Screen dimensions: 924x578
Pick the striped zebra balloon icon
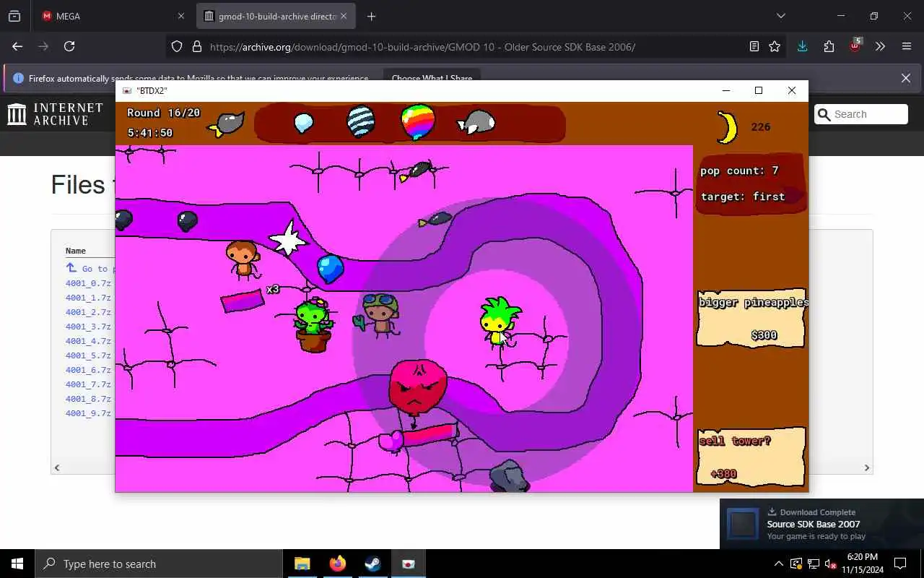[x=360, y=121]
